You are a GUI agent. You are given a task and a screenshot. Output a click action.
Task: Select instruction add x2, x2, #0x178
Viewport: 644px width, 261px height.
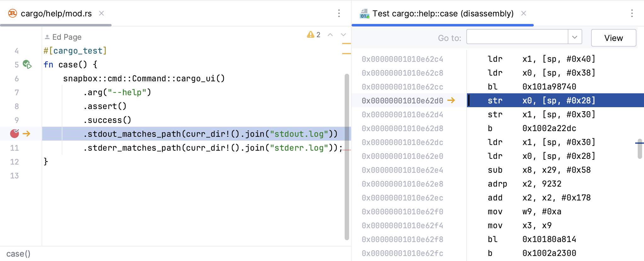pyautogui.click(x=539, y=198)
